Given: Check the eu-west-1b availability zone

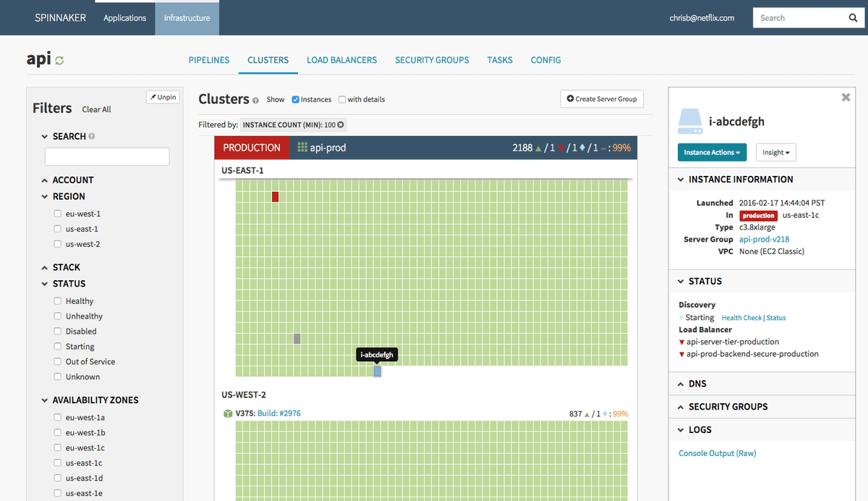Looking at the screenshot, I should point(57,432).
